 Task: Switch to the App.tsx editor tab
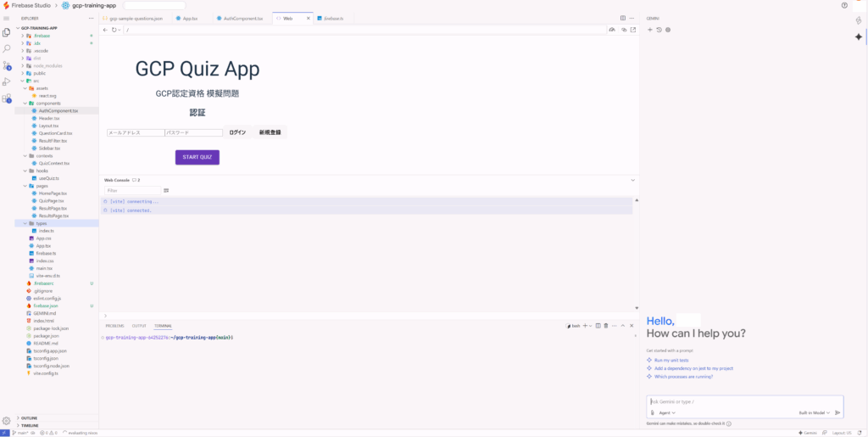click(x=189, y=18)
